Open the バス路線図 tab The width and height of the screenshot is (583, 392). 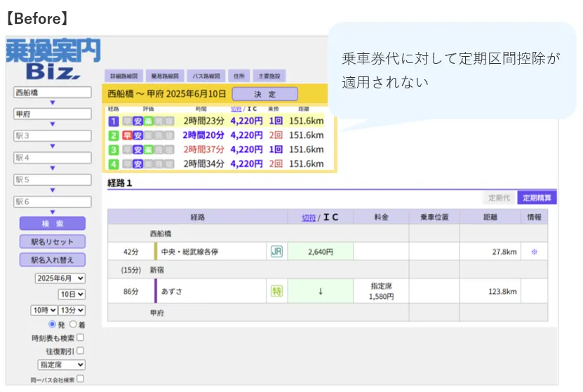[x=205, y=75]
